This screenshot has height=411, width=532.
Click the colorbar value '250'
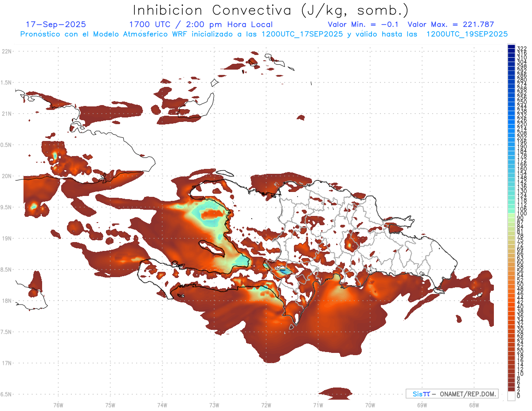click(x=521, y=102)
